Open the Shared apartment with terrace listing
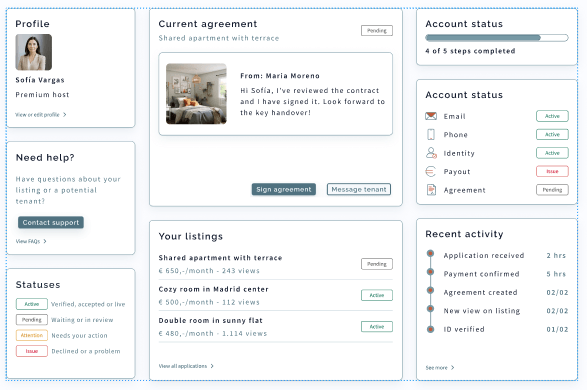Image resolution: width=587 pixels, height=390 pixels. click(x=276, y=264)
